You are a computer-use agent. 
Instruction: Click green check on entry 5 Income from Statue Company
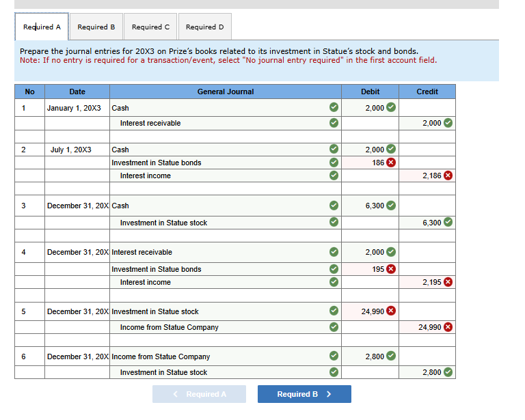[334, 327]
